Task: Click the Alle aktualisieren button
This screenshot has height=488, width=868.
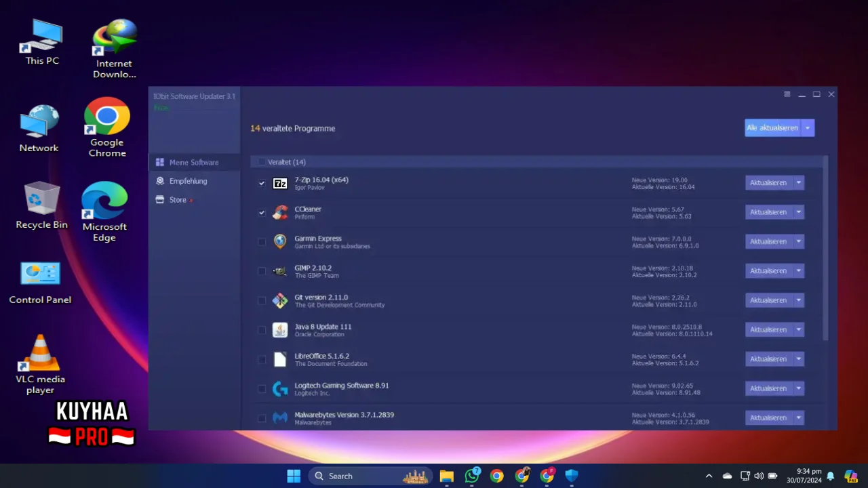Action: [x=772, y=127]
